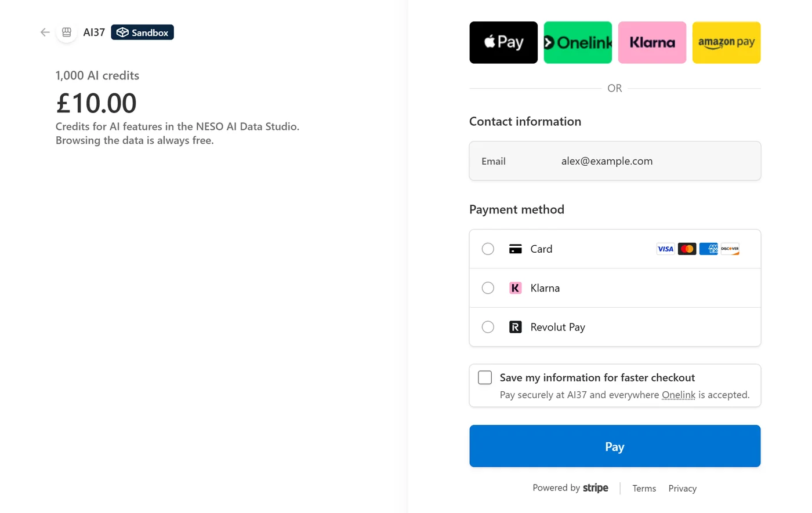
Task: Click the £10.00 price text
Action: pyautogui.click(x=96, y=103)
